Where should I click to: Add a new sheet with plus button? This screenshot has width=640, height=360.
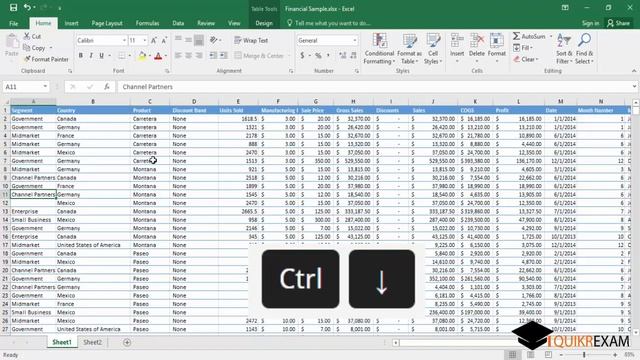127,342
